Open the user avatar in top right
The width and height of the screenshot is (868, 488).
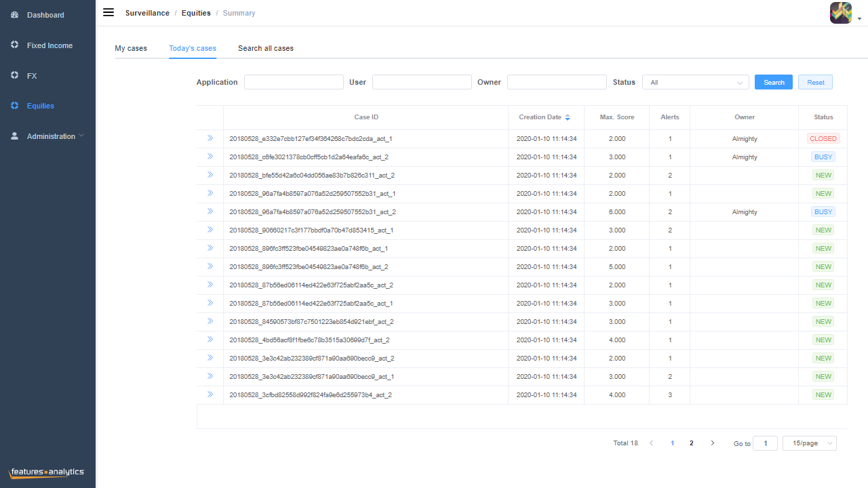pyautogui.click(x=841, y=13)
